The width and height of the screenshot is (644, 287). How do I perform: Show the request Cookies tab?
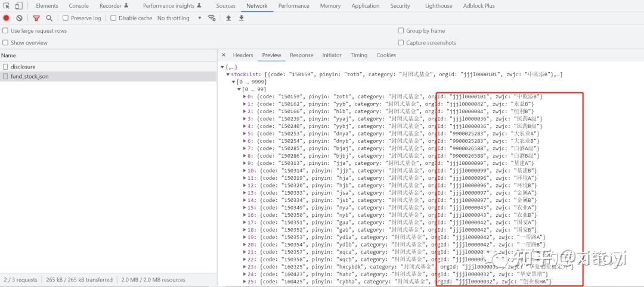pyautogui.click(x=386, y=55)
